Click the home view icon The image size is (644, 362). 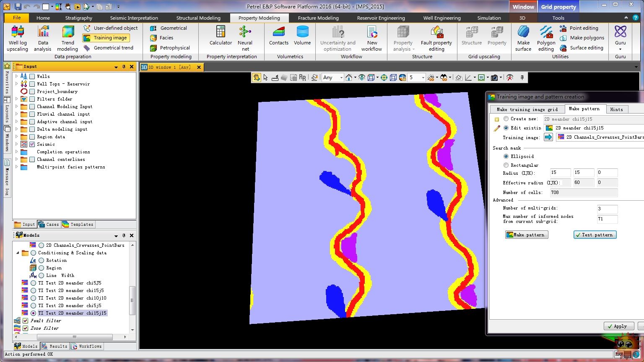coord(348,78)
